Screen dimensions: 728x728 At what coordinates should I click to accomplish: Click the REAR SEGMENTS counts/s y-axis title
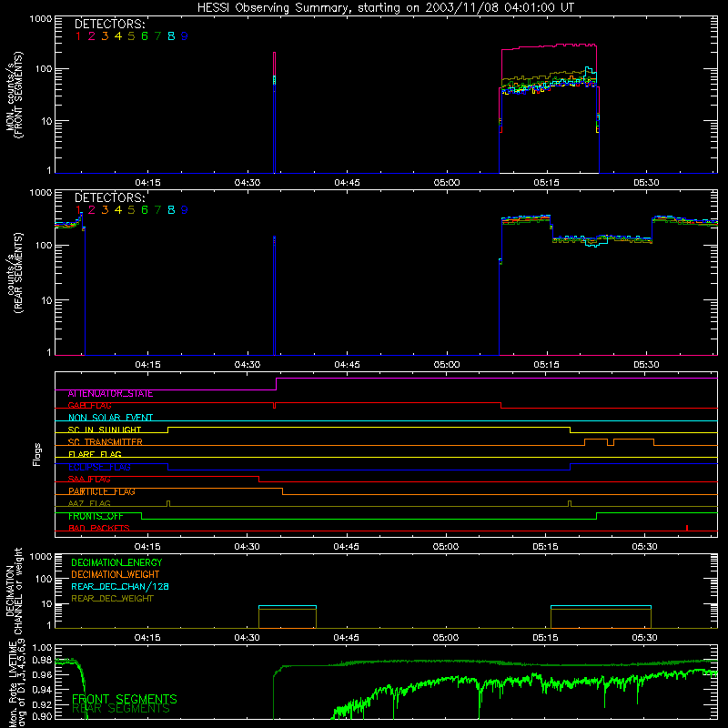pyautogui.click(x=14, y=273)
